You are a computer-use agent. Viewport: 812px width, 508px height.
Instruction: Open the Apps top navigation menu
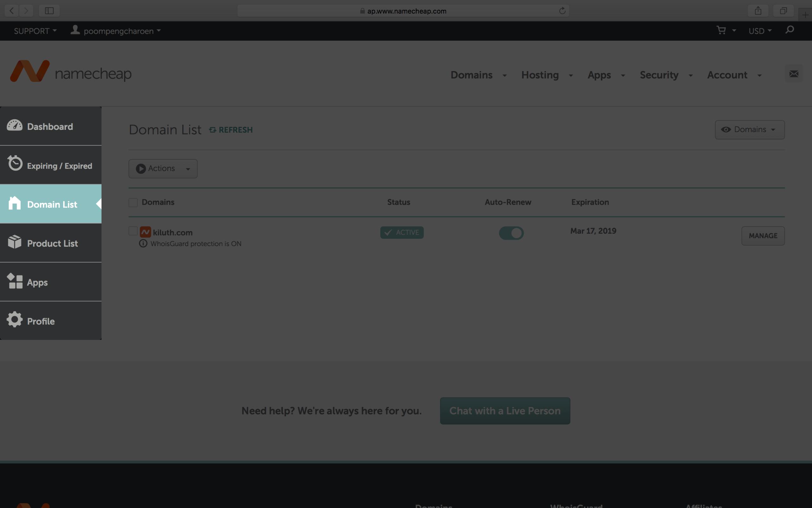pos(599,75)
